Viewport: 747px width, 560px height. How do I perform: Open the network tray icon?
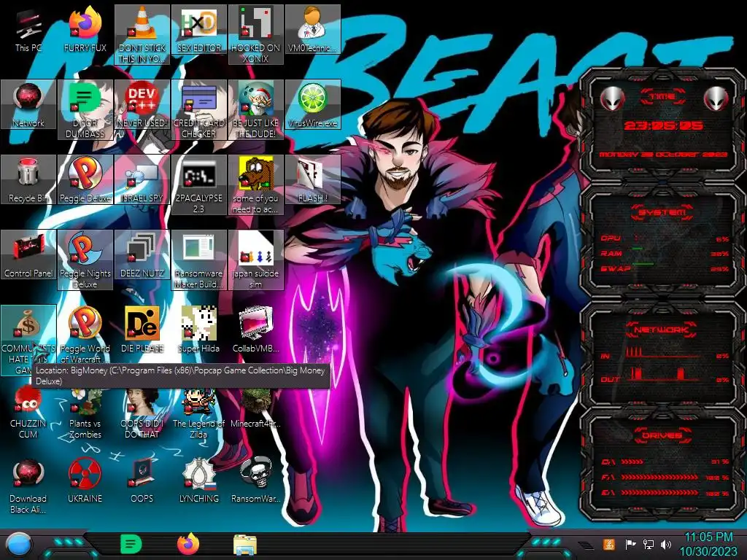[649, 544]
